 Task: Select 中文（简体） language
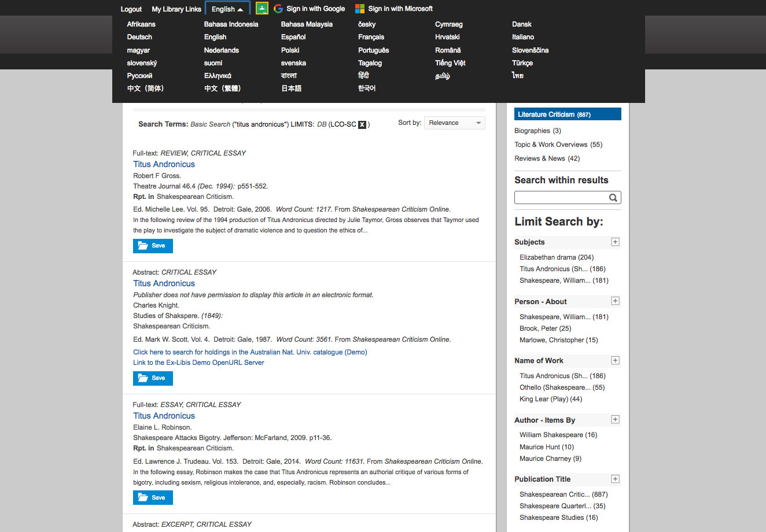click(x=146, y=88)
